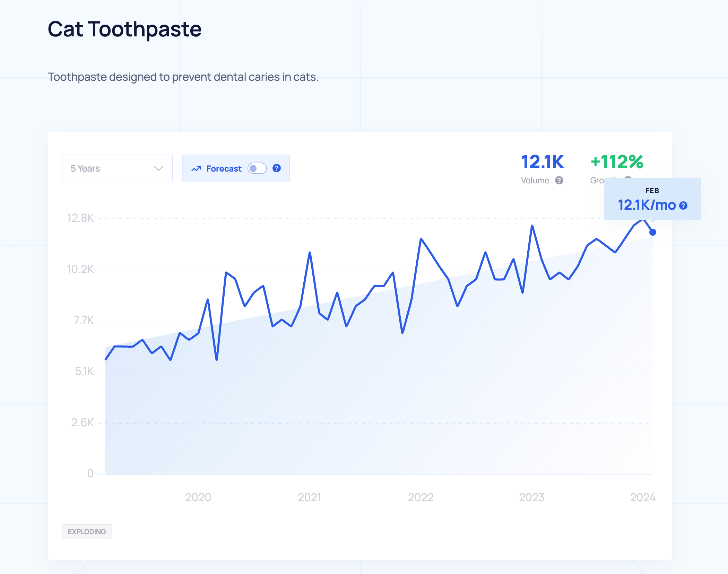Click the Volume label text
Viewport: 728px width, 574px height.
pyautogui.click(x=535, y=180)
